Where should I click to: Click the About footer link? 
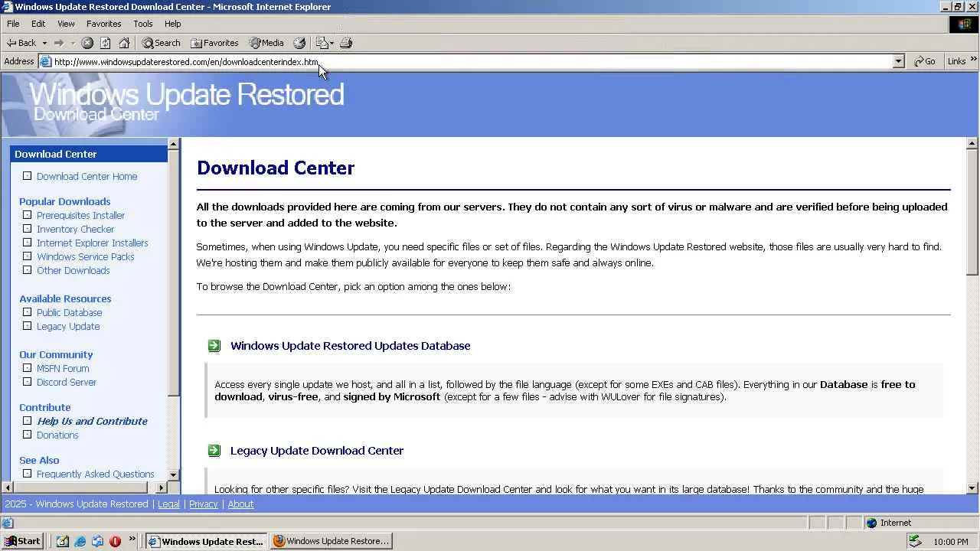point(240,504)
